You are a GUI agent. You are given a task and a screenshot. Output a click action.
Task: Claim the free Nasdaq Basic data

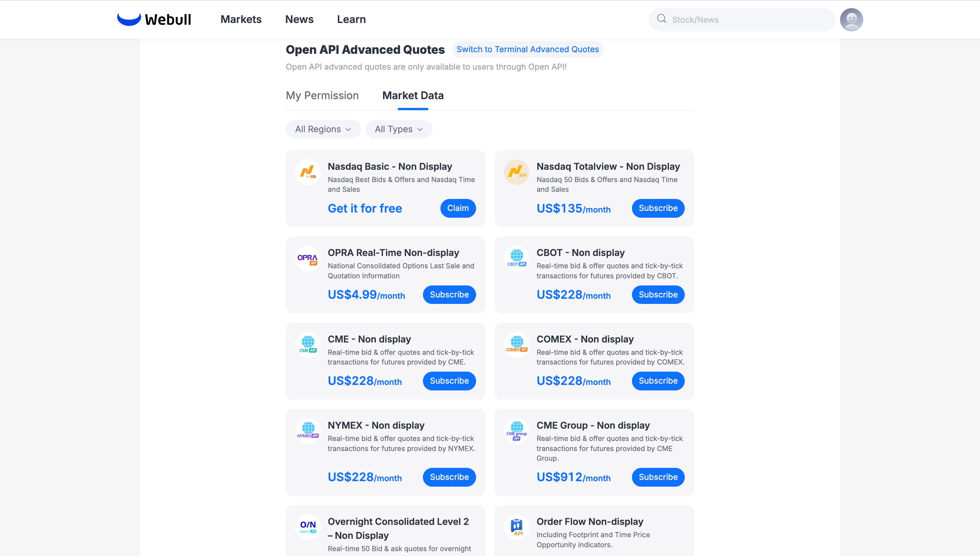[x=458, y=208]
